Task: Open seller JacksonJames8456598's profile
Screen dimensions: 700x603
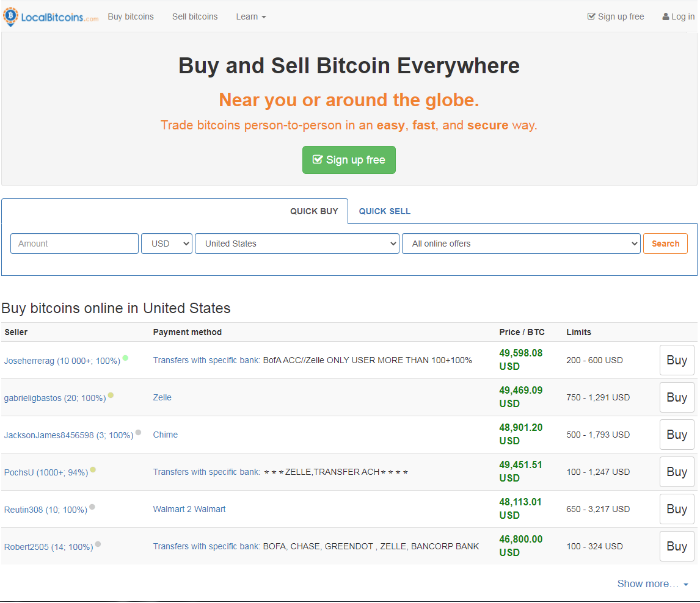Action: click(69, 435)
